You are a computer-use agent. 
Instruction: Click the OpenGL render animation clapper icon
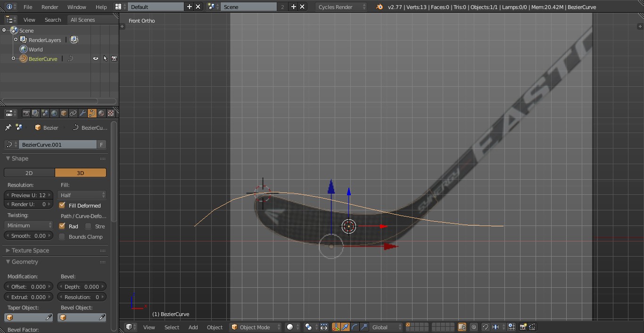532,327
